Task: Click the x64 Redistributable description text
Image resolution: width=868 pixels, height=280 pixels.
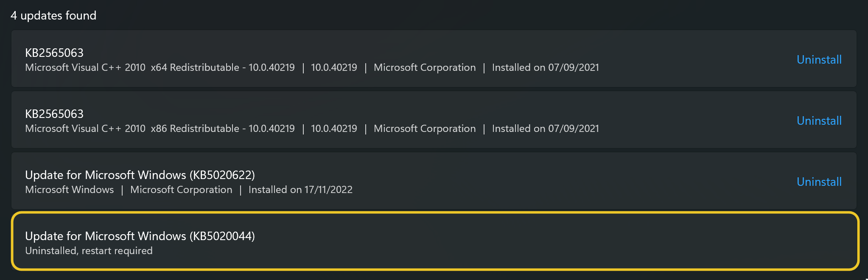Action: click(x=160, y=67)
